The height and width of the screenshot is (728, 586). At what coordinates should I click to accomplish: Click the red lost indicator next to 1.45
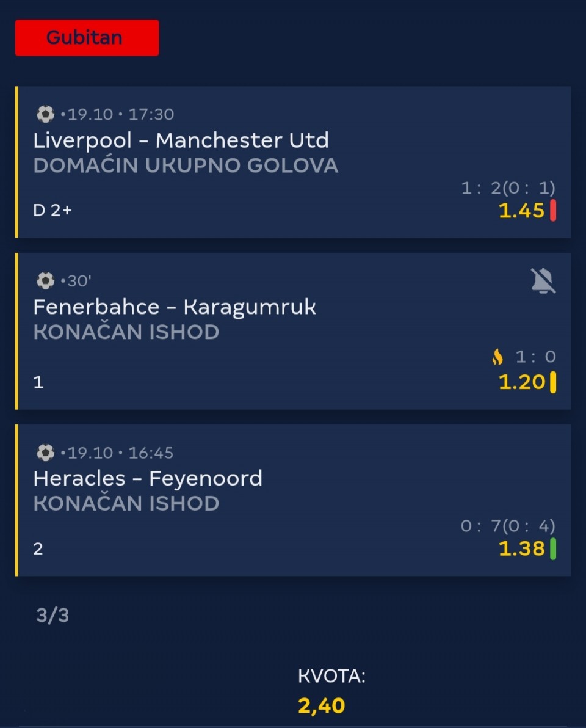pos(553,210)
